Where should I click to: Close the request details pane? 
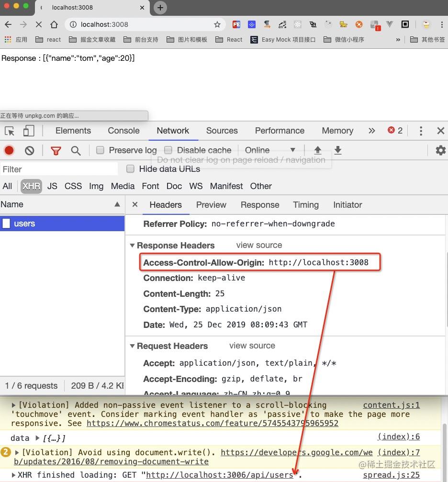(x=134, y=204)
